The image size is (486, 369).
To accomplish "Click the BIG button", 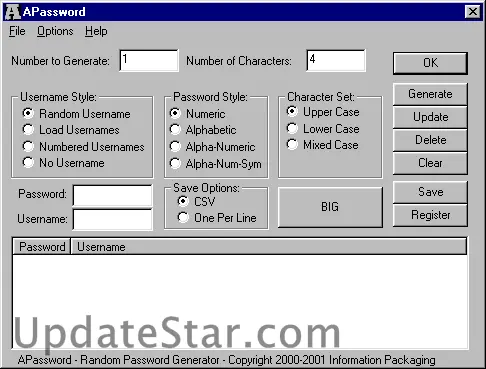I will (330, 207).
